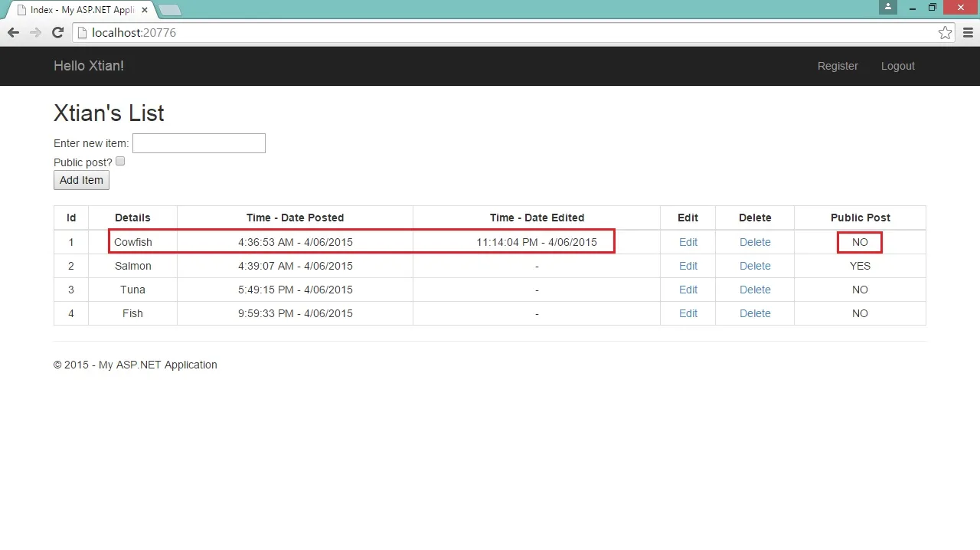This screenshot has width=980, height=550.
Task: Bookmark this page with the star icon
Action: tap(946, 32)
